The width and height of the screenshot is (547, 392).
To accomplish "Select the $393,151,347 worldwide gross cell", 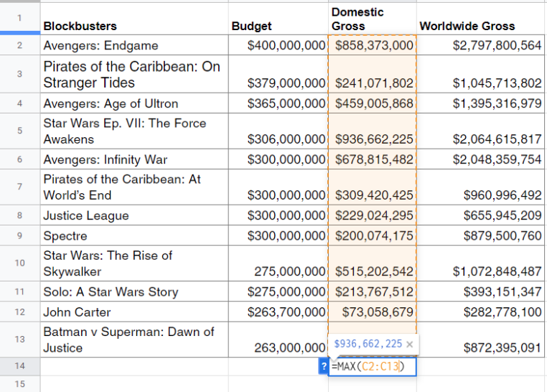I will [480, 291].
